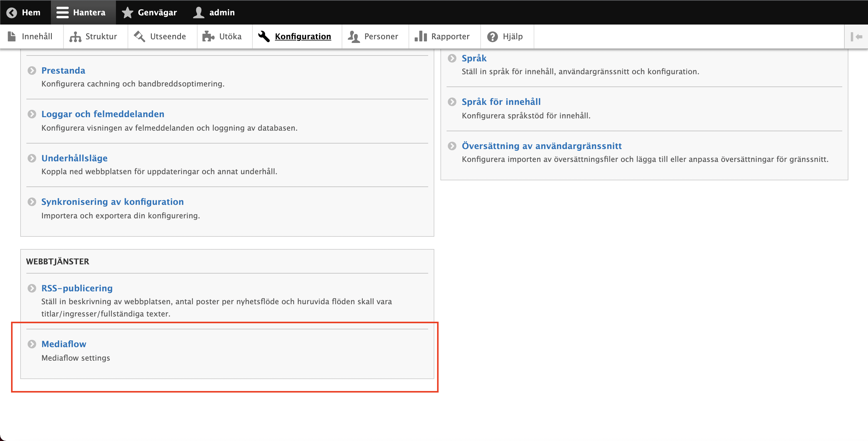Image resolution: width=868 pixels, height=441 pixels.
Task: Click arrow bullet beside Underhållsläge
Action: tap(32, 158)
